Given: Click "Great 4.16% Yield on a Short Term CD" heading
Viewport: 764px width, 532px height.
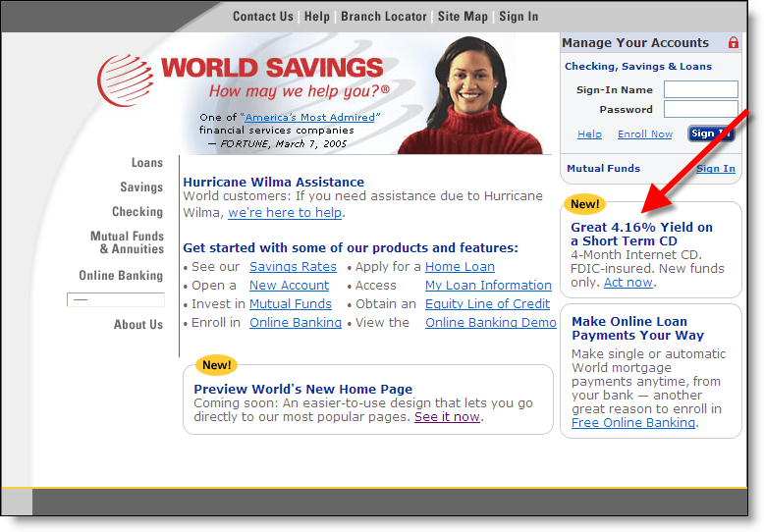Looking at the screenshot, I should pos(641,235).
